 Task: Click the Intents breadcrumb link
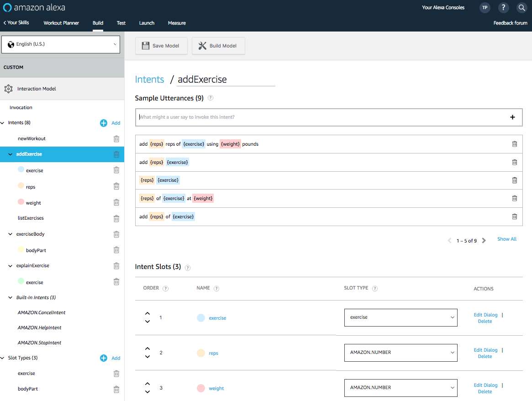tap(149, 79)
